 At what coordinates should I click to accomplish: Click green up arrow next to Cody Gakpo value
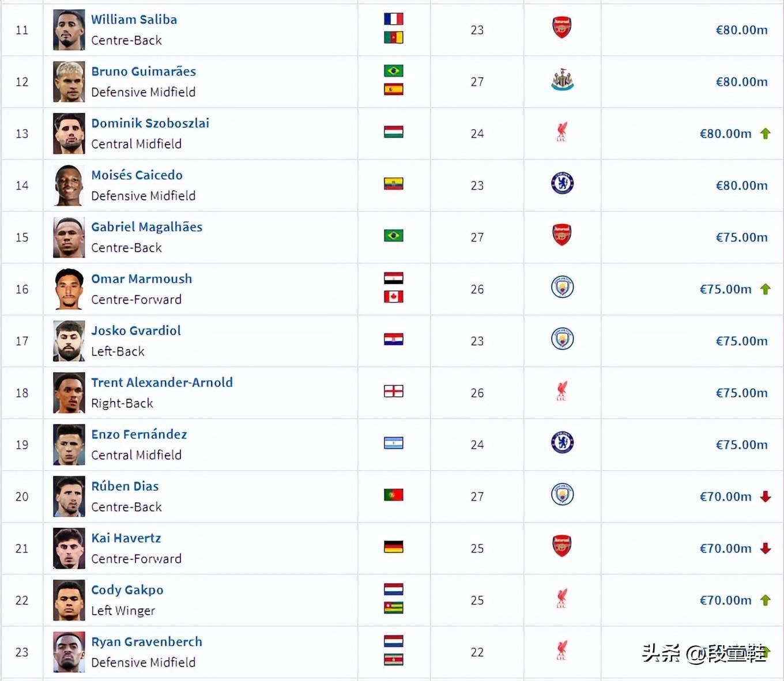(766, 600)
